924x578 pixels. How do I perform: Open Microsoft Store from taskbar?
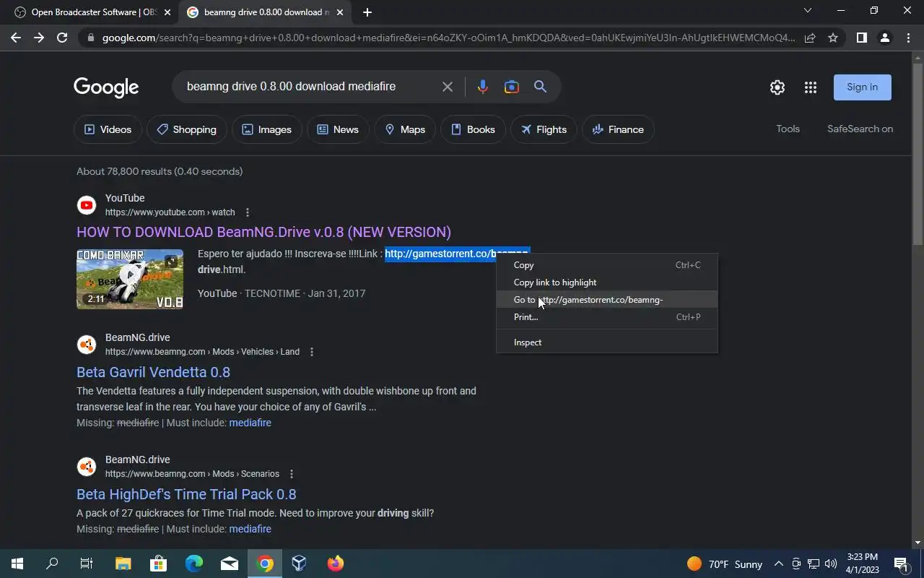click(x=158, y=564)
